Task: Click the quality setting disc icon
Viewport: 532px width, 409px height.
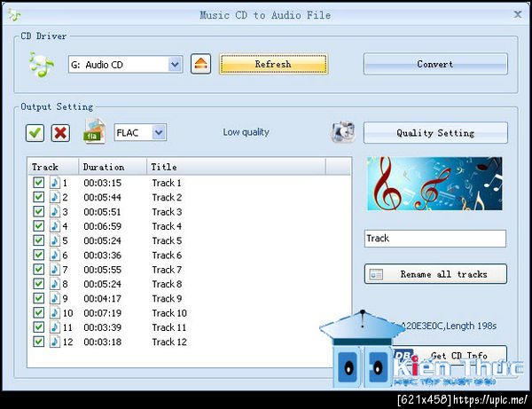Action: (342, 131)
